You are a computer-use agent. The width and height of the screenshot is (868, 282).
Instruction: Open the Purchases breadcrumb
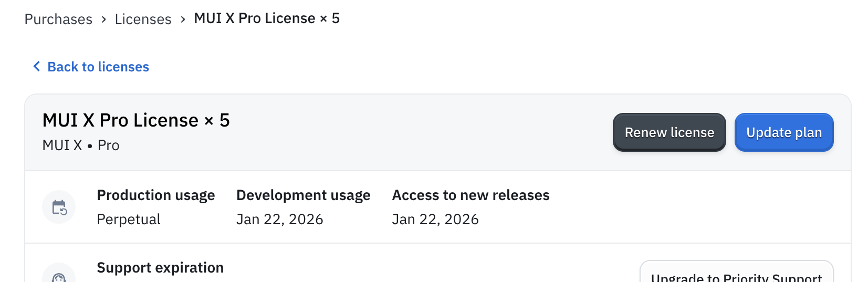[58, 19]
